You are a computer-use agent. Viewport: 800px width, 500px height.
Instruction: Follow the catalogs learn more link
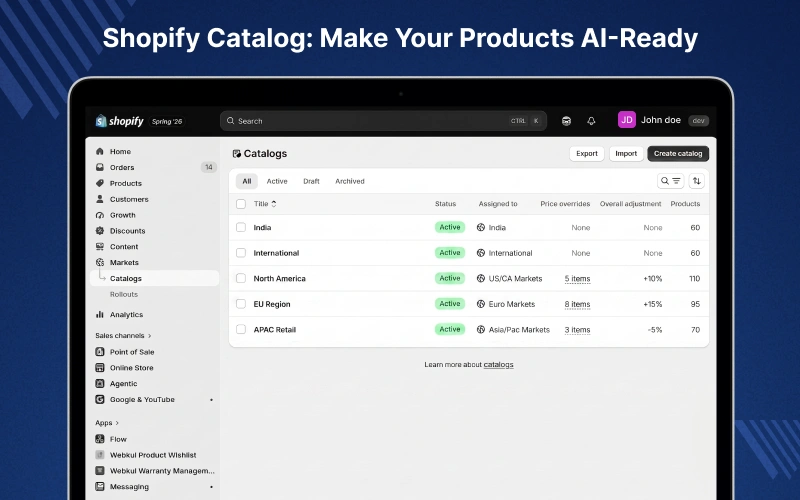pyautogui.click(x=498, y=364)
